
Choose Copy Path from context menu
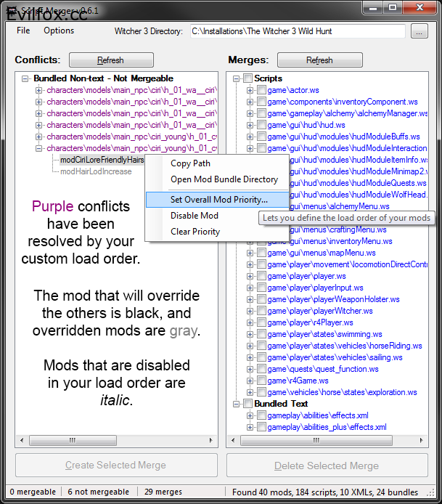pyautogui.click(x=190, y=163)
